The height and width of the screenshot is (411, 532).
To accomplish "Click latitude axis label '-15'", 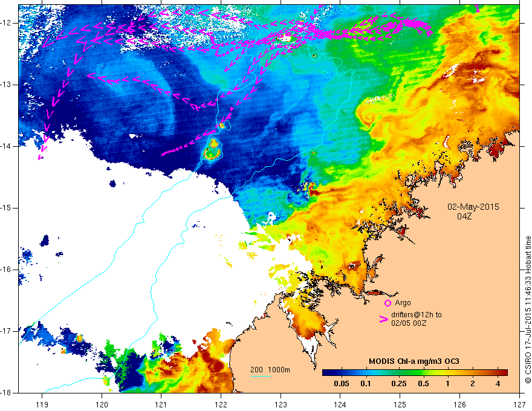I will click(x=6, y=208).
